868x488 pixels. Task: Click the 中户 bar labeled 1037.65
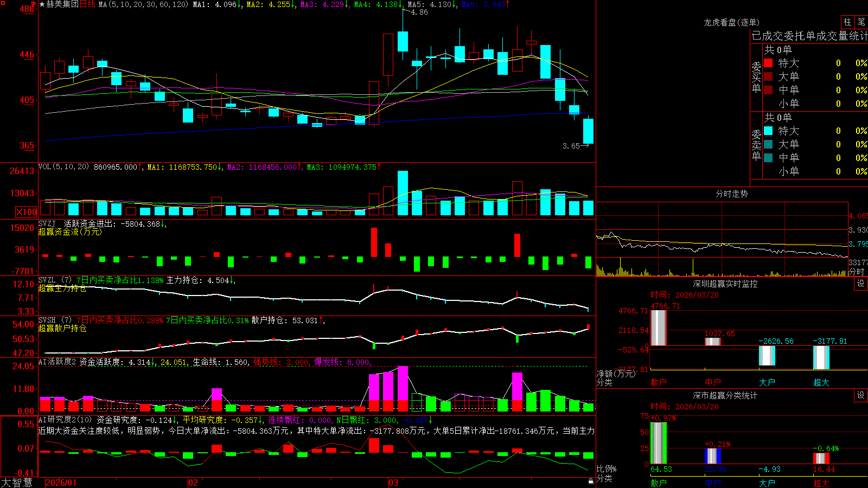[x=712, y=342]
